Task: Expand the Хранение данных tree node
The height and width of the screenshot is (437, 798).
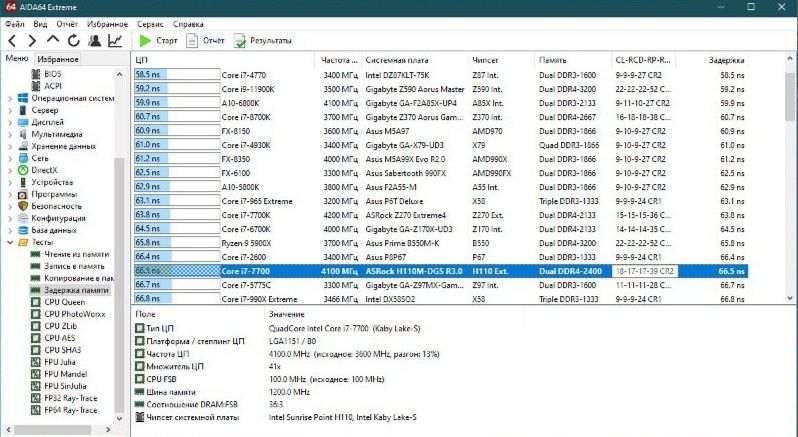Action: point(10,147)
